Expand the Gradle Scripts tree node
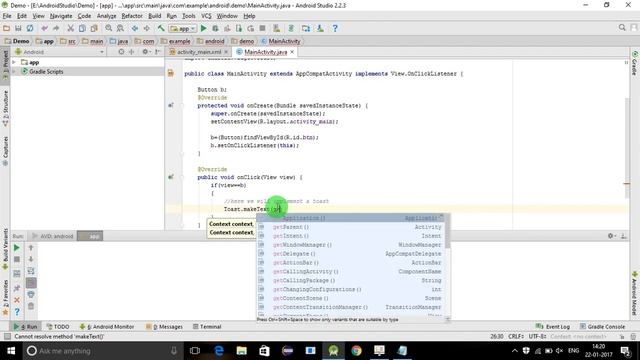This screenshot has height=360, width=640. coord(15,71)
